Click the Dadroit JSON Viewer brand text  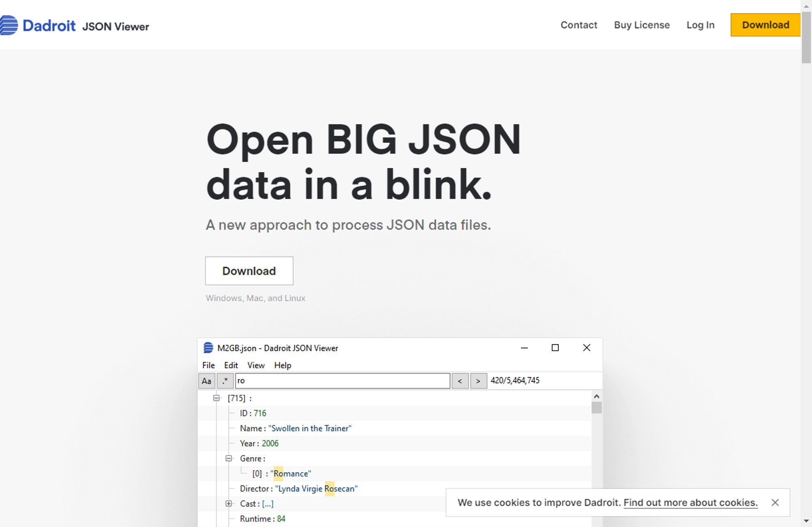(x=86, y=26)
